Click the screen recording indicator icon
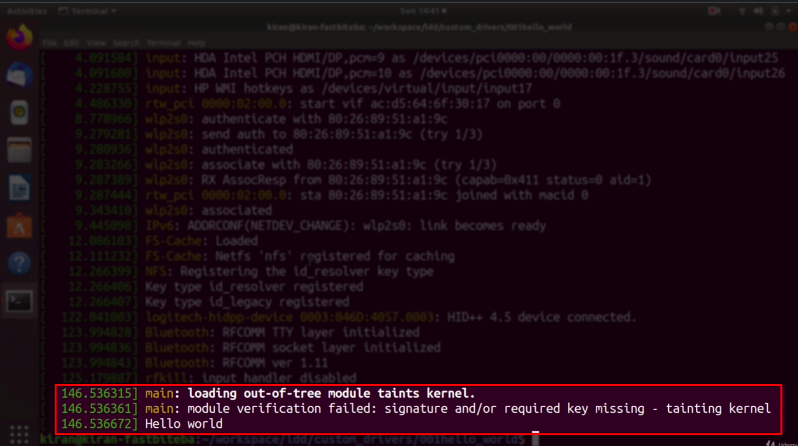 coord(715,11)
